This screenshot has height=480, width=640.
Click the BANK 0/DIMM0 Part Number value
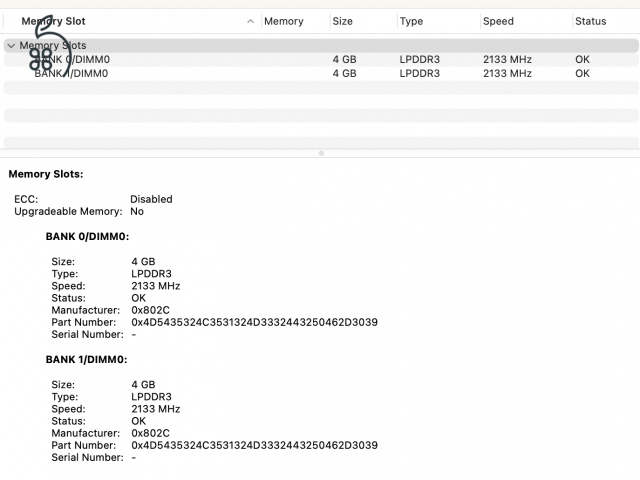[254, 322]
